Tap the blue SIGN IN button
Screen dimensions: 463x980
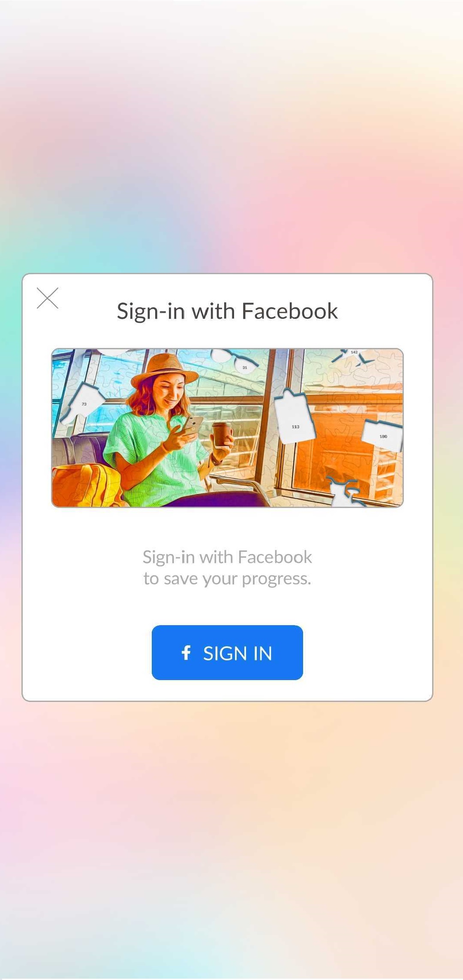(227, 653)
